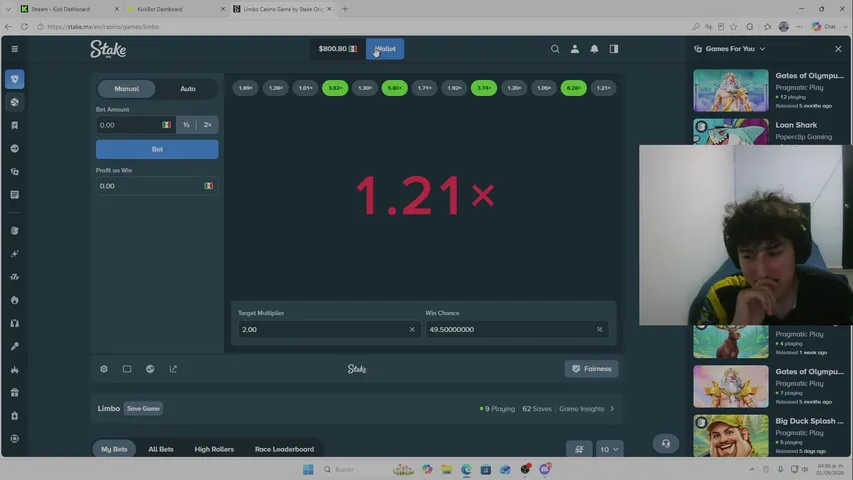This screenshot has height=480, width=853.
Task: Open Windows Start button in taskbar
Action: click(x=308, y=469)
